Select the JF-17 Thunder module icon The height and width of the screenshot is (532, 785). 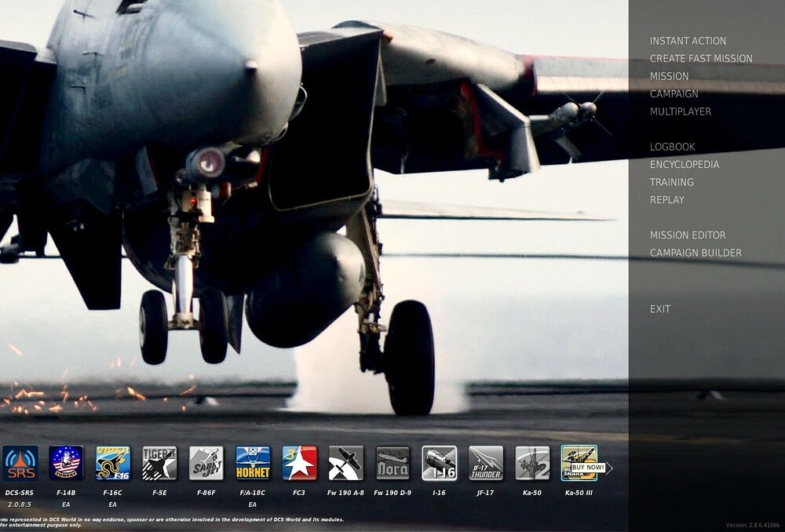tap(486, 464)
